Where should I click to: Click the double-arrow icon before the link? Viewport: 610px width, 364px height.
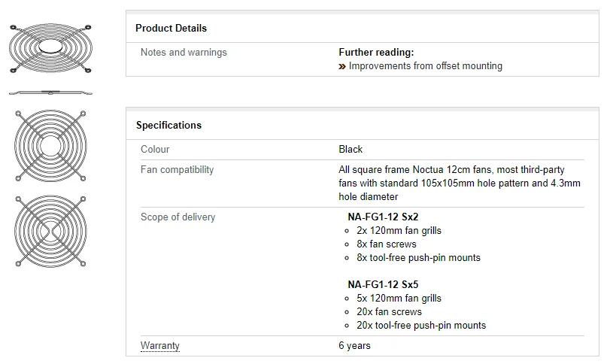pos(342,66)
